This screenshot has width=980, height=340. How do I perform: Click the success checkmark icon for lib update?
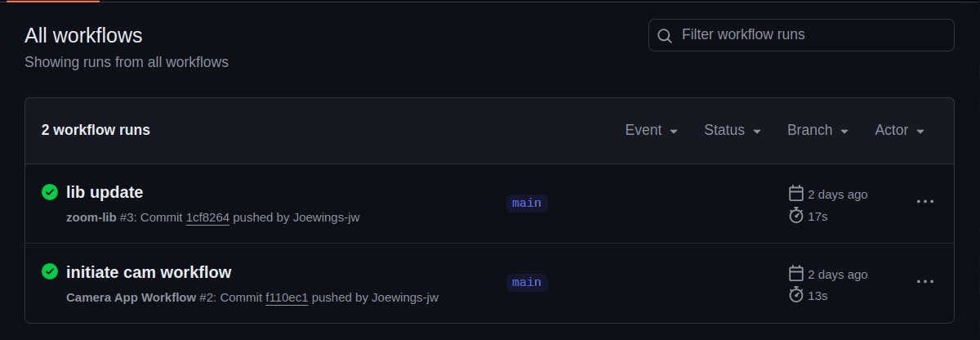pyautogui.click(x=50, y=192)
